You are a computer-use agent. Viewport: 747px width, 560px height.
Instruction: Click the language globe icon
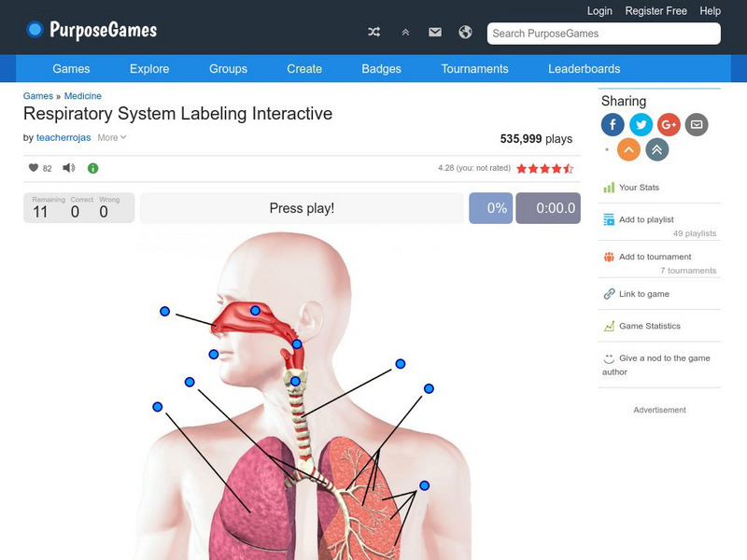click(465, 31)
